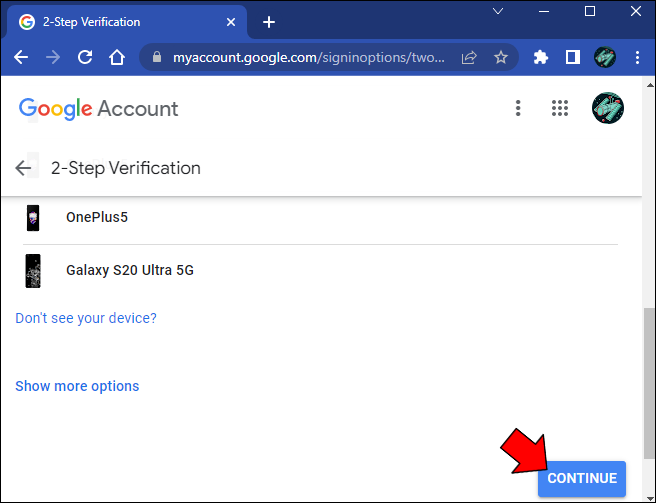Image resolution: width=656 pixels, height=503 pixels.
Task: Toggle the browser side panel icon
Action: pos(573,58)
